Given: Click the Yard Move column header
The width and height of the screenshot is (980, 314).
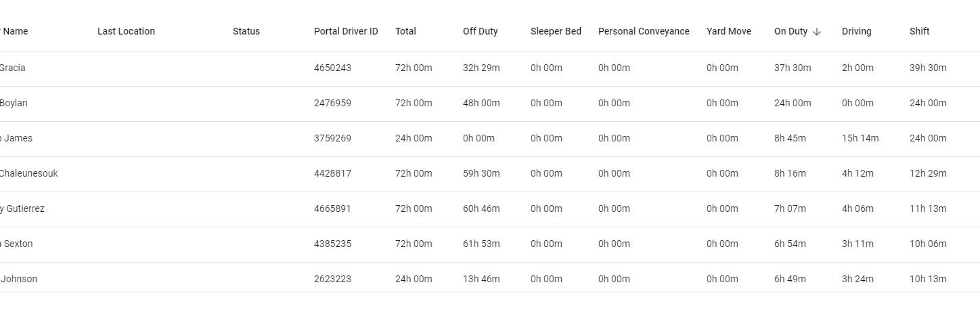Looking at the screenshot, I should tap(728, 31).
